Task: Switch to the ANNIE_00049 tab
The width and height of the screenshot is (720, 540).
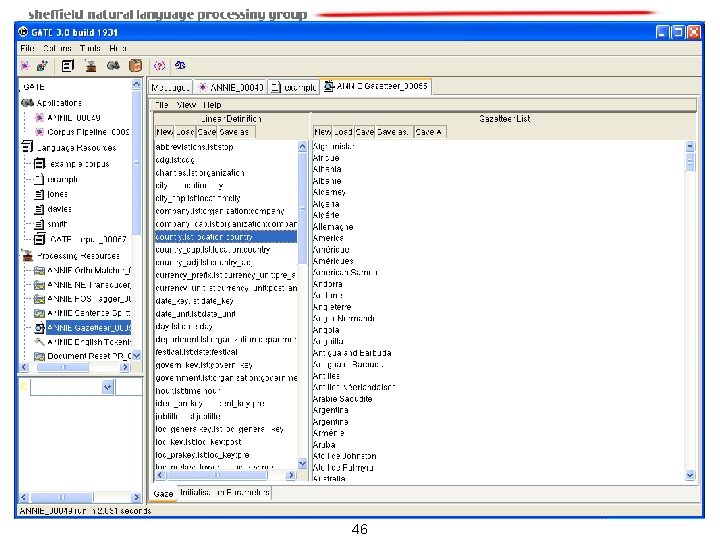Action: 231,87
